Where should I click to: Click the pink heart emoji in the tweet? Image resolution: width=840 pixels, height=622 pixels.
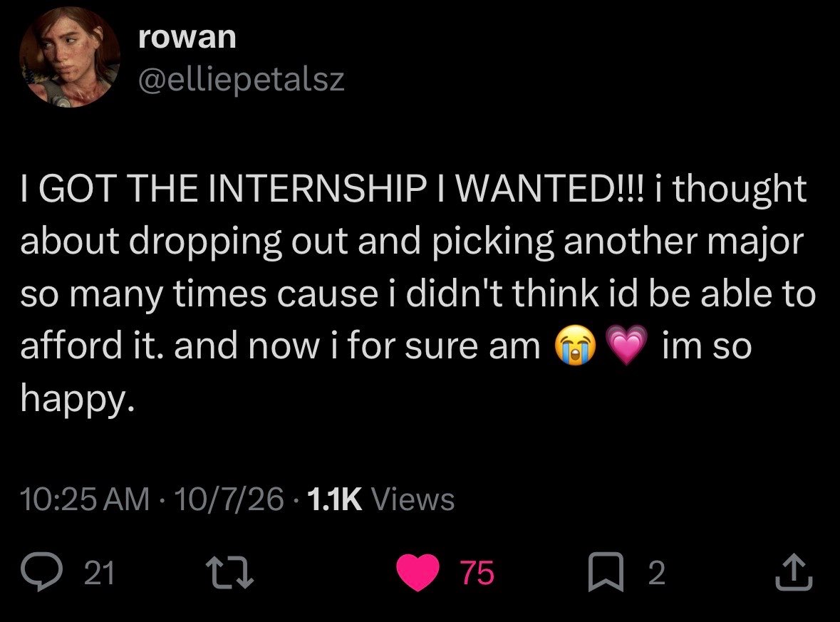pyautogui.click(x=627, y=346)
